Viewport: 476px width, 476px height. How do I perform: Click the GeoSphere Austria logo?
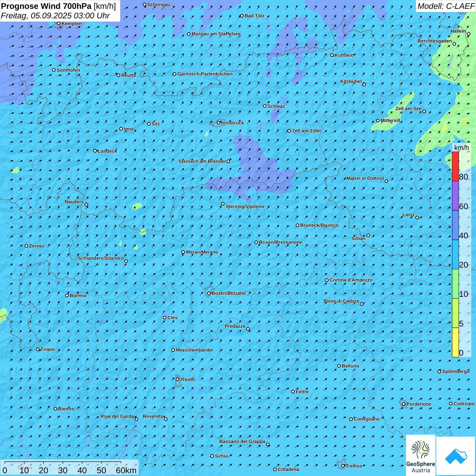click(421, 456)
